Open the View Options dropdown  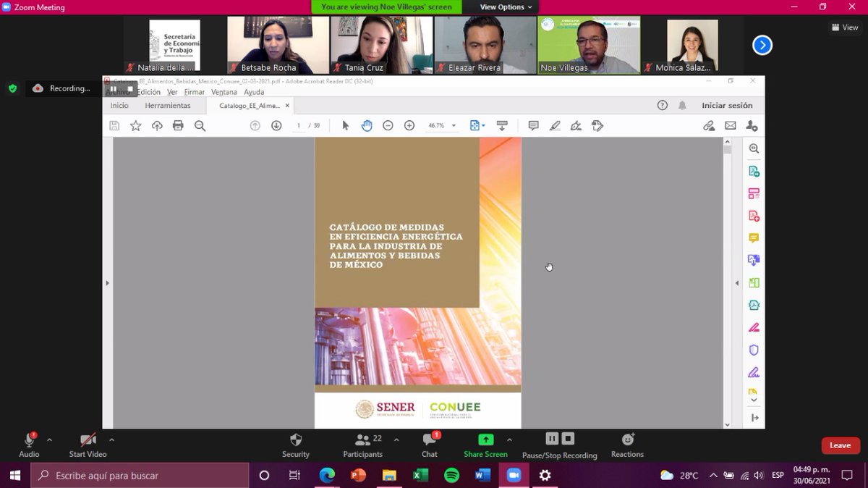pyautogui.click(x=506, y=7)
